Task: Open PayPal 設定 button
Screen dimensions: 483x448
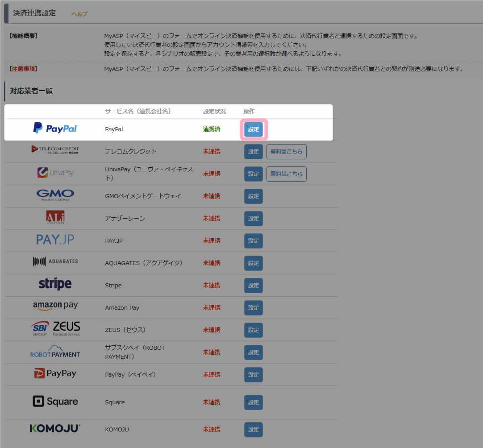Action: point(254,129)
